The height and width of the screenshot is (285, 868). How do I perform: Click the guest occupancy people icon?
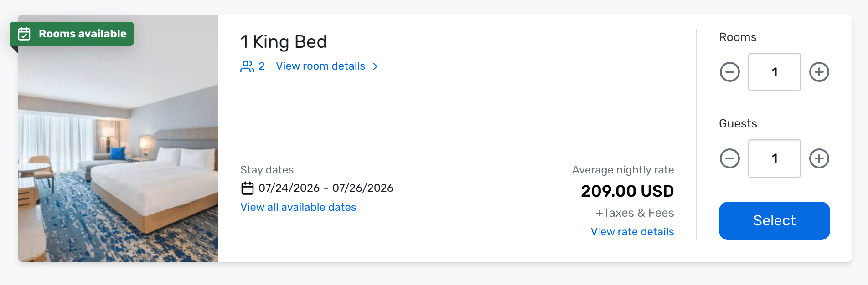point(247,66)
